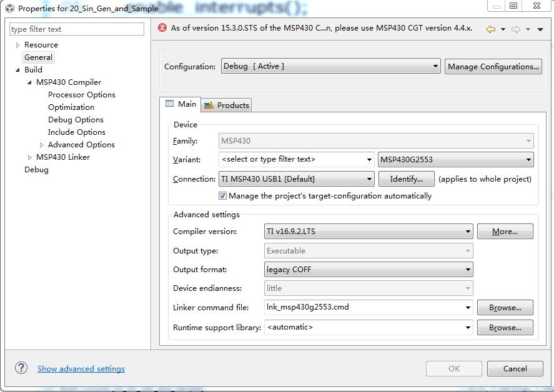Viewport: 554px width, 392px height.
Task: Close the Properties dialog window
Action: tap(537, 6)
